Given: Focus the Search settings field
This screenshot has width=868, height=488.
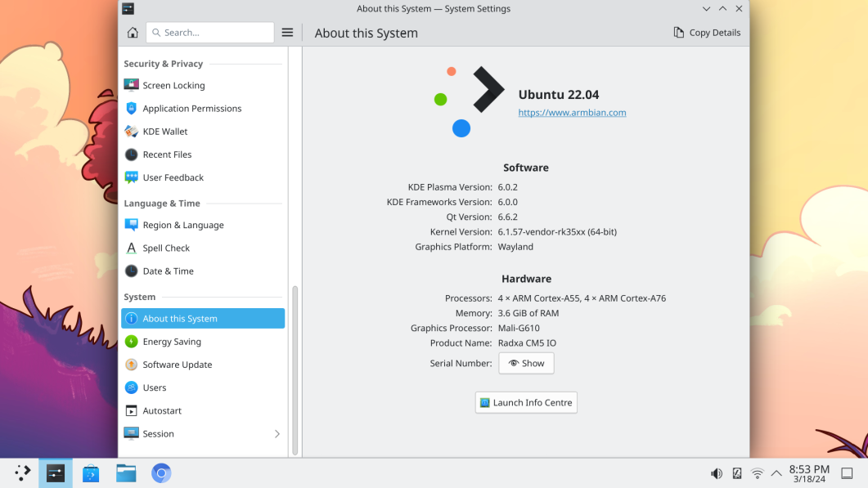Looking at the screenshot, I should pyautogui.click(x=209, y=33).
